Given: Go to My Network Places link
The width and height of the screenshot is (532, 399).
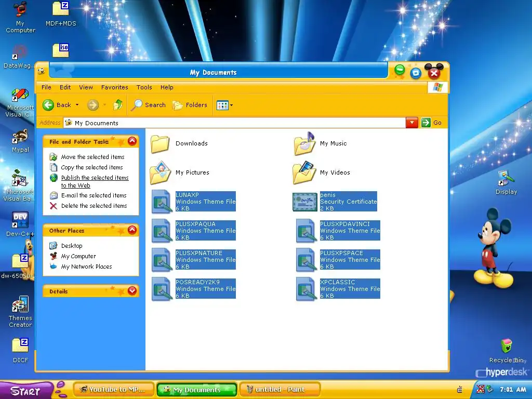Looking at the screenshot, I should 87,267.
